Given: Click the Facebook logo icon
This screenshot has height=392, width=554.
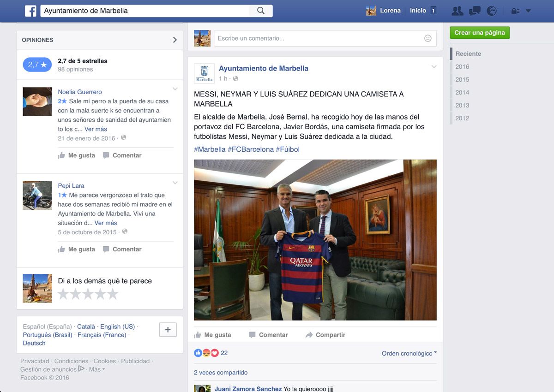Looking at the screenshot, I should [30, 11].
